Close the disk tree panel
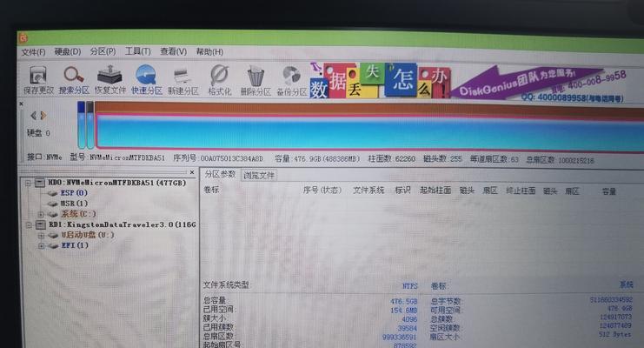Image resolution: width=644 pixels, height=348 pixels. point(192,172)
